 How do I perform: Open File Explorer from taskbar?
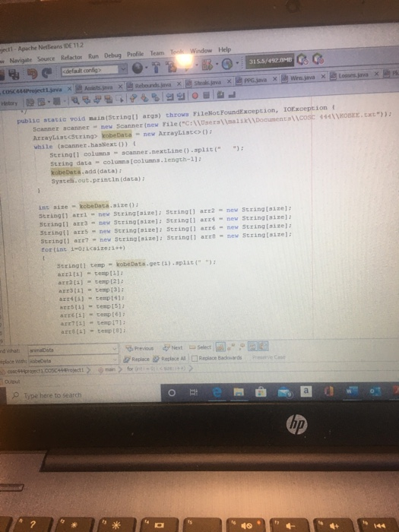tap(239, 392)
